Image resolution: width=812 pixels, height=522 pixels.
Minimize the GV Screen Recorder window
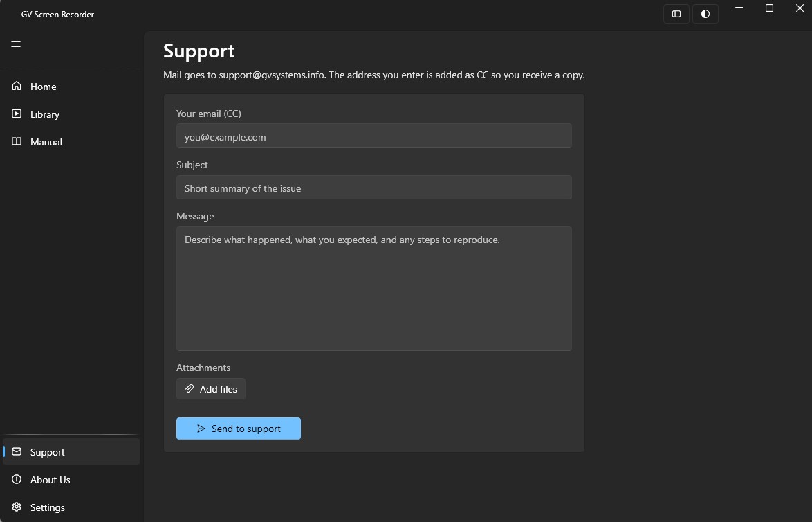739,8
